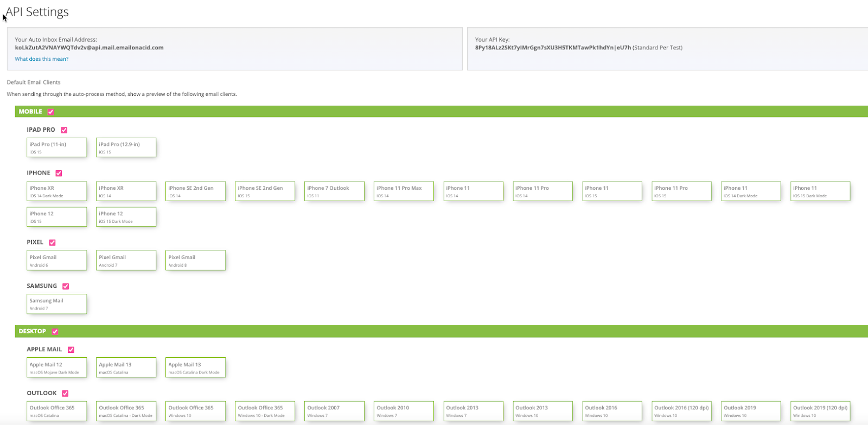Toggle the OUTLOOK group checkbox
The height and width of the screenshot is (425, 868).
pyautogui.click(x=65, y=394)
